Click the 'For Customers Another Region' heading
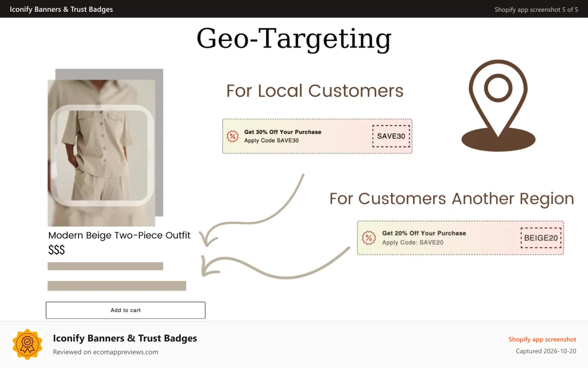The image size is (588, 368). pyautogui.click(x=452, y=199)
